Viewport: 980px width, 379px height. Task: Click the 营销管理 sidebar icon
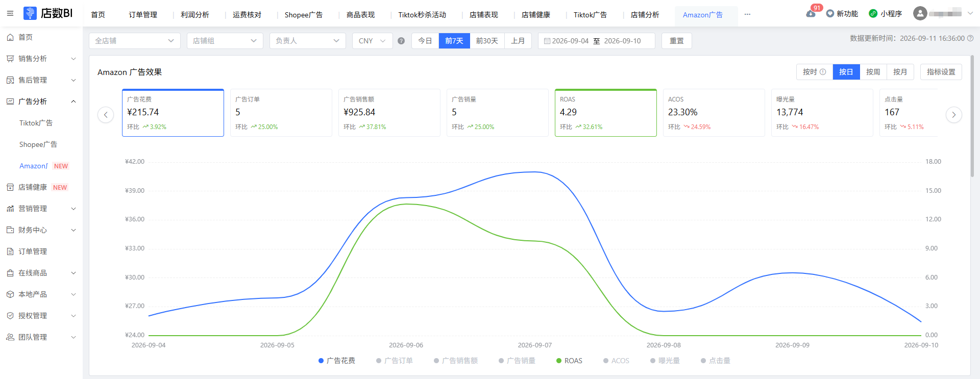[x=10, y=209]
